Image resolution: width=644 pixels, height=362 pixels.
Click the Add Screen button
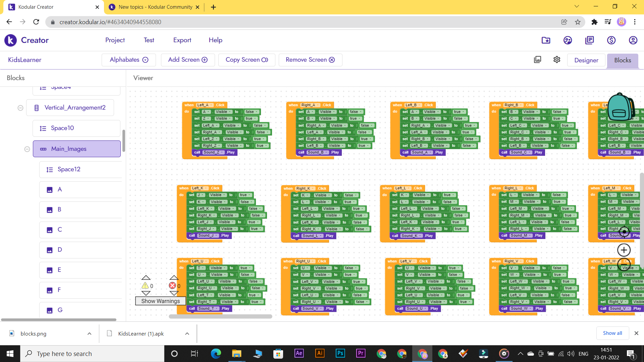[x=187, y=60]
